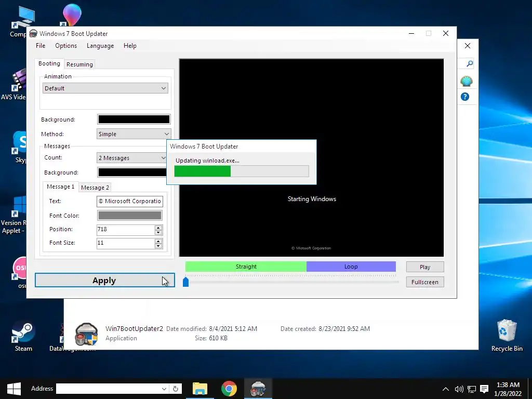Click the message Text input field
This screenshot has width=532, height=399.
pyautogui.click(x=129, y=201)
